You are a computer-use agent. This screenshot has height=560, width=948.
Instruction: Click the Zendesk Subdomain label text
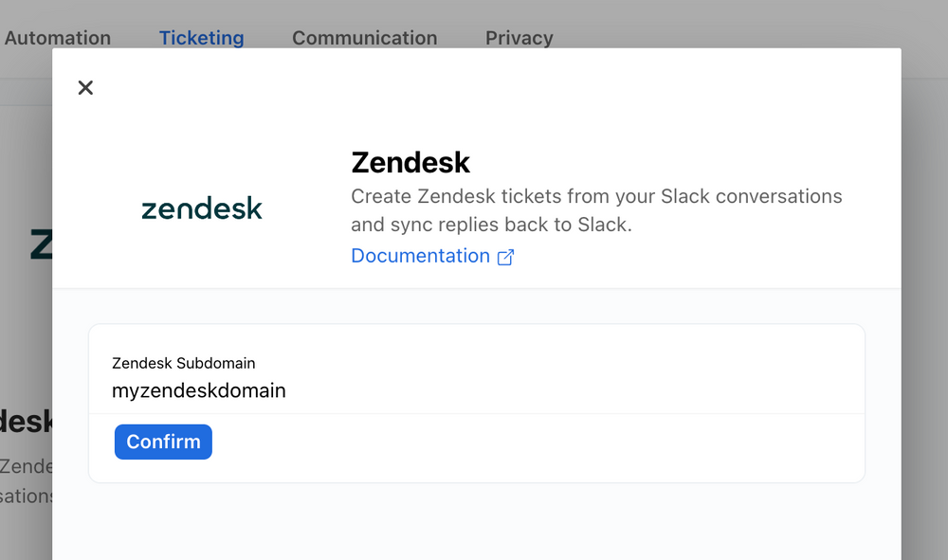pyautogui.click(x=183, y=363)
